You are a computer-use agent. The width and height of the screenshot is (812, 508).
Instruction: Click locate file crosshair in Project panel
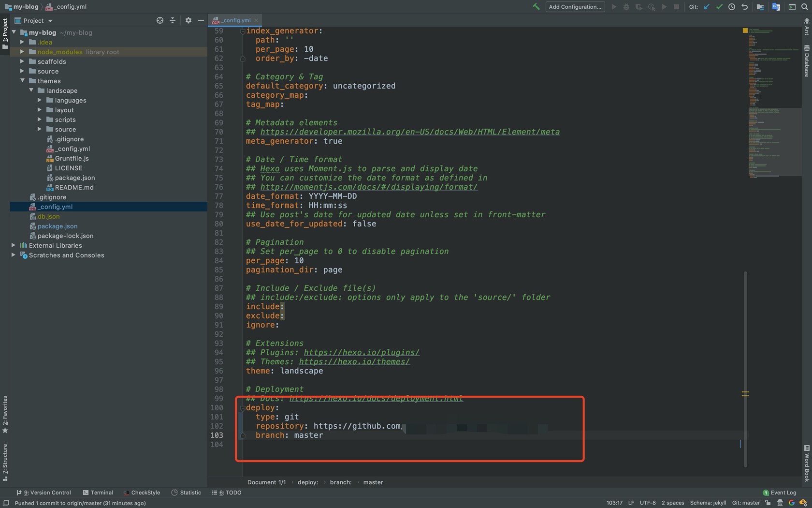[x=160, y=20]
